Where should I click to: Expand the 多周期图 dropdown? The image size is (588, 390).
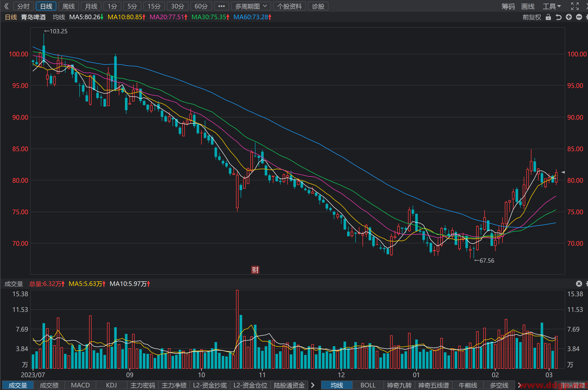(251, 6)
